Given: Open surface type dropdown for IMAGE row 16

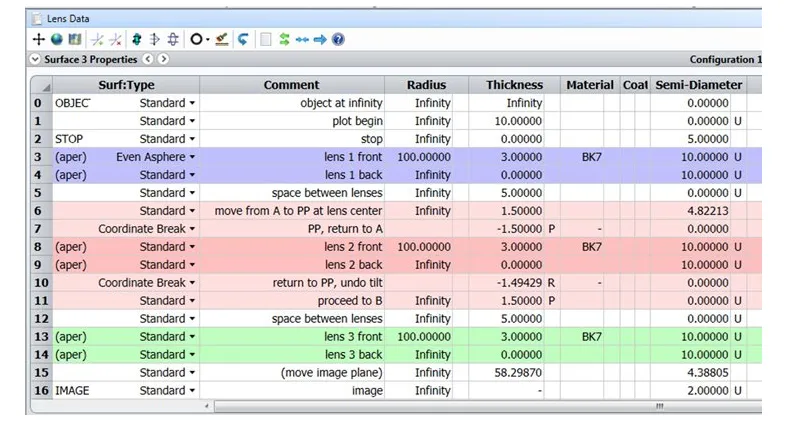Looking at the screenshot, I should tap(192, 391).
